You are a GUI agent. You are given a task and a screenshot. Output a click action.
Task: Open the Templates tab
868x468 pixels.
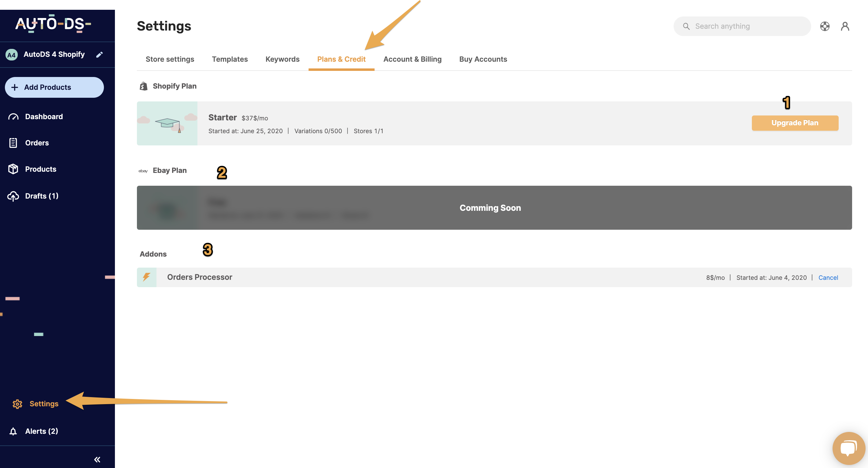pyautogui.click(x=230, y=59)
